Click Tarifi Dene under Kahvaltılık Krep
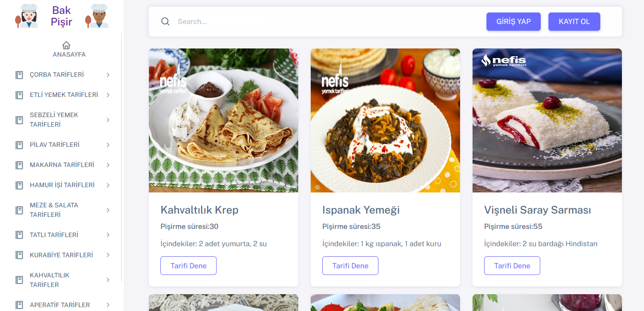The image size is (644, 311). point(188,265)
